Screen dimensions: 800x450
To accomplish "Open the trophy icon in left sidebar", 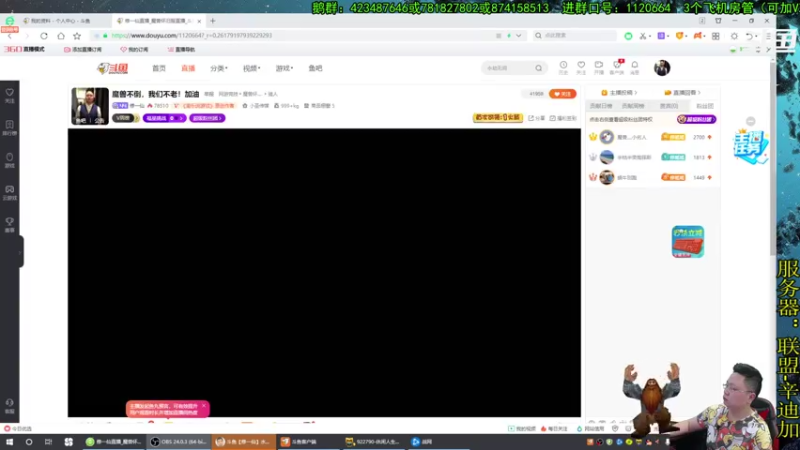I will click(x=10, y=224).
